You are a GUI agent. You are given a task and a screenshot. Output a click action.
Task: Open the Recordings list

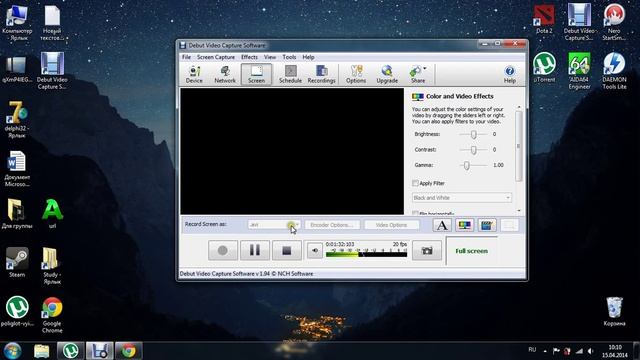[321, 74]
